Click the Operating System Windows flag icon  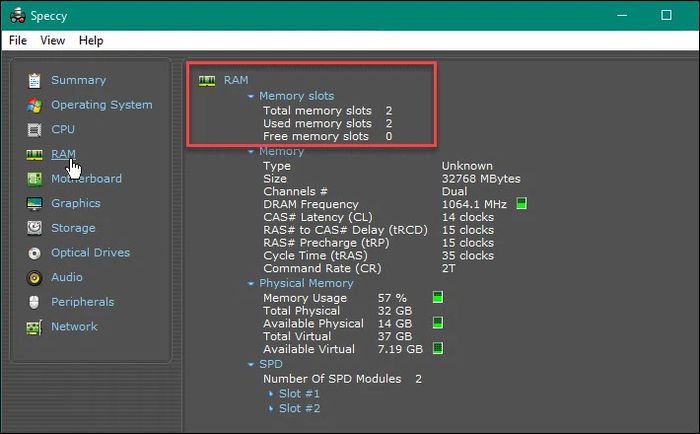34,105
